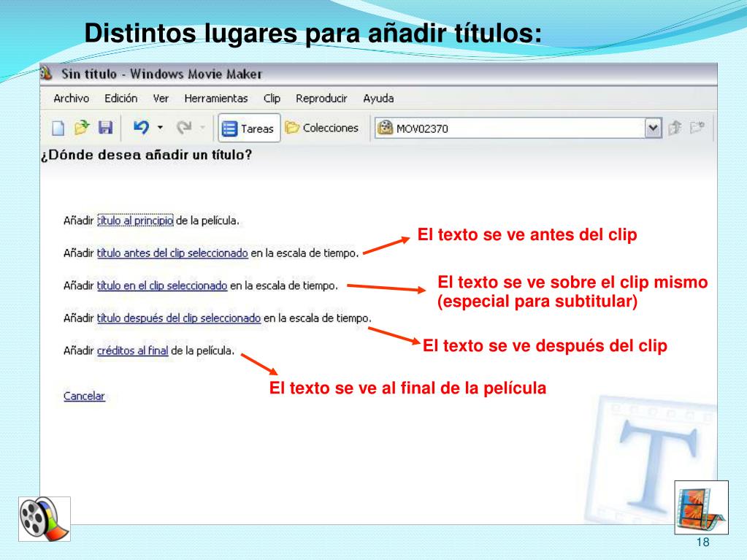
Task: Select título antes del clip seleccionado link
Action: [x=172, y=253]
